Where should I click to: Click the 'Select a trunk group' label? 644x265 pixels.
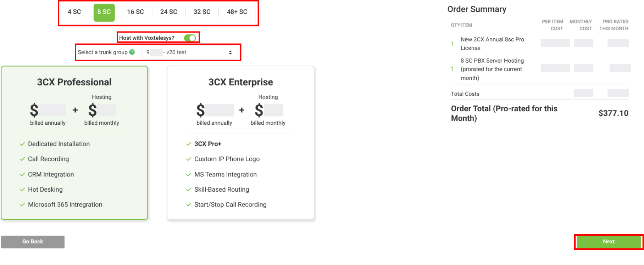[103, 52]
